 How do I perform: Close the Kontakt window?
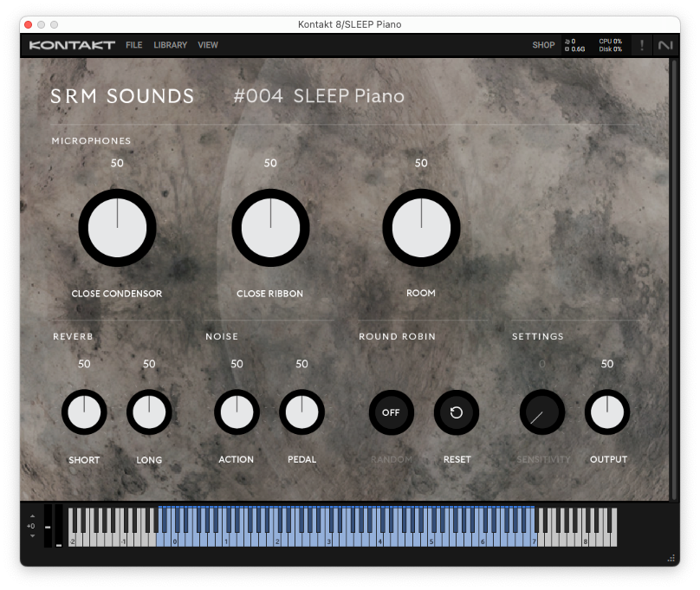coord(28,24)
